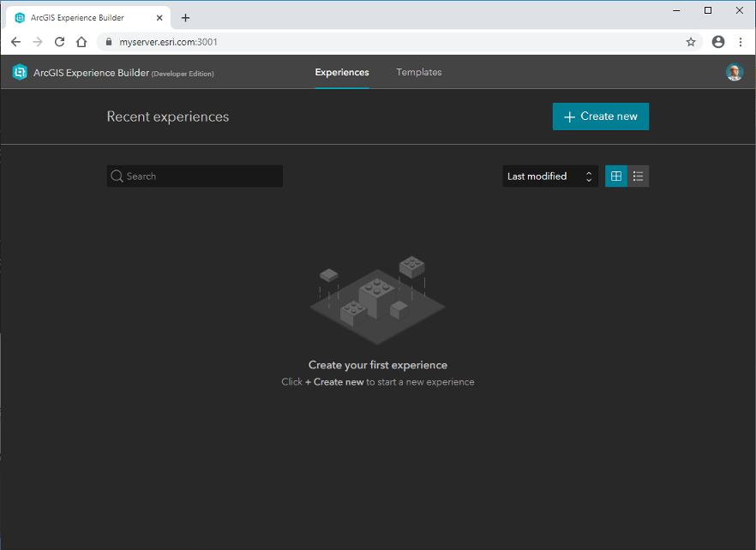Click the site security padlock icon

click(108, 41)
